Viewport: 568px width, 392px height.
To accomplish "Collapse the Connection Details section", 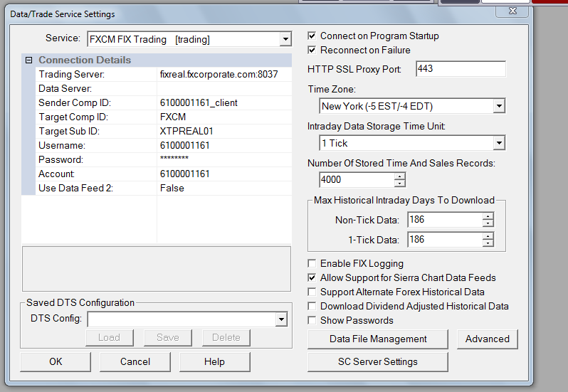I will pyautogui.click(x=29, y=60).
